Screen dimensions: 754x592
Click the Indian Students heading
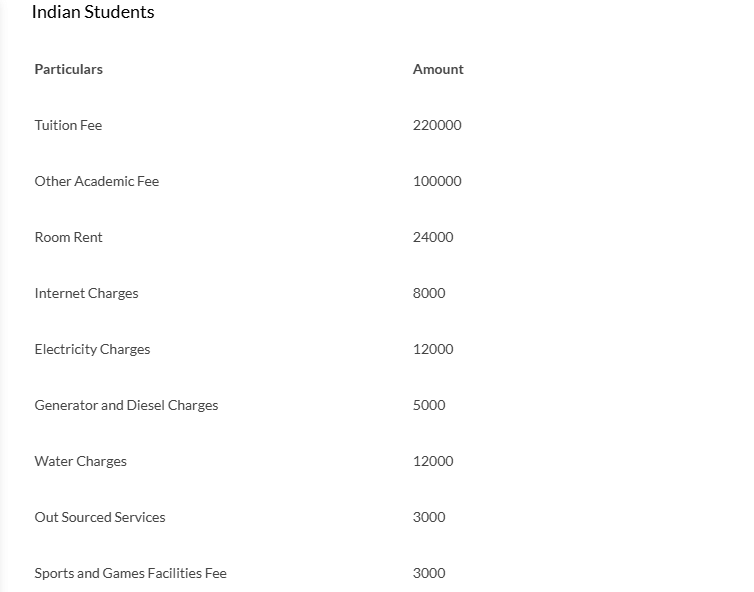(93, 13)
